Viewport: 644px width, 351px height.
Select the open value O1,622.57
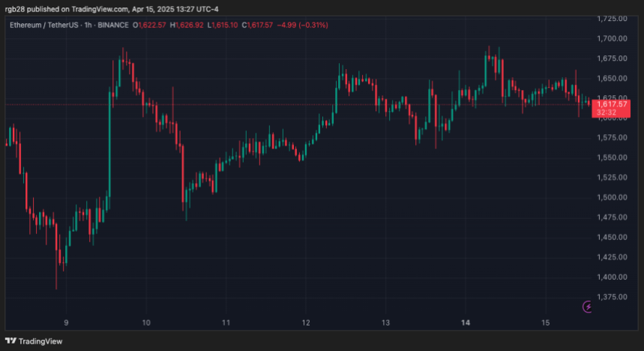[x=151, y=25]
